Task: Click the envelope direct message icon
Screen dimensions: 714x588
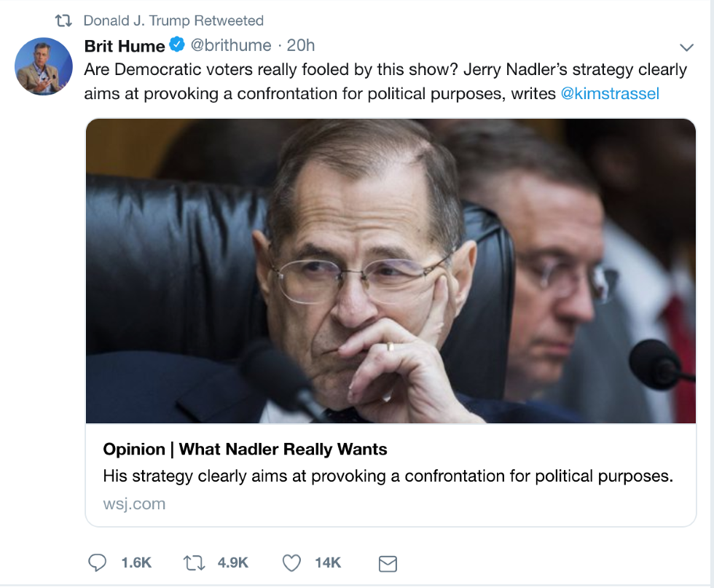Action: tap(388, 563)
